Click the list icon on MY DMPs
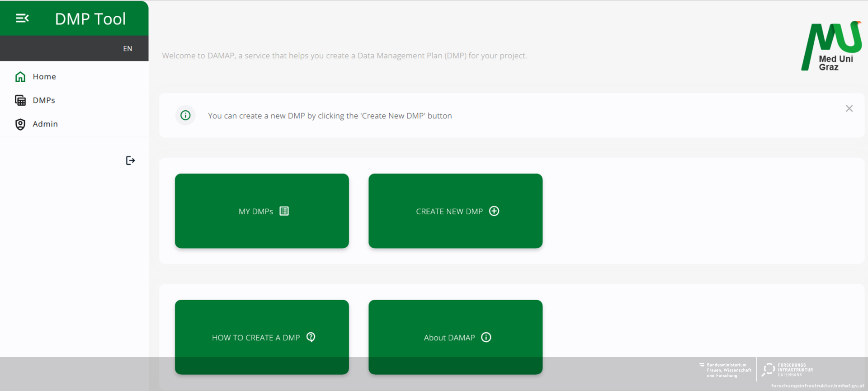Viewport: 868px width, 391px height. click(284, 211)
